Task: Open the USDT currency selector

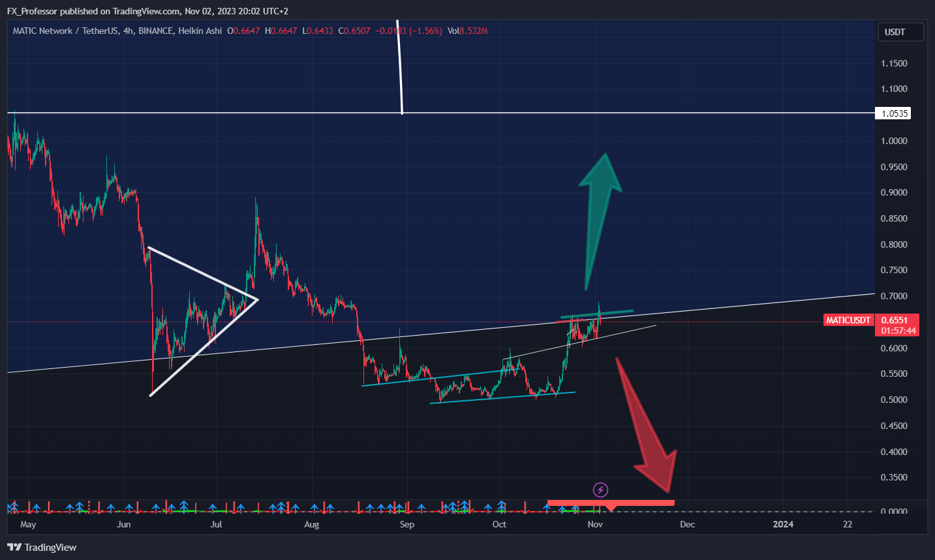Action: click(x=900, y=32)
